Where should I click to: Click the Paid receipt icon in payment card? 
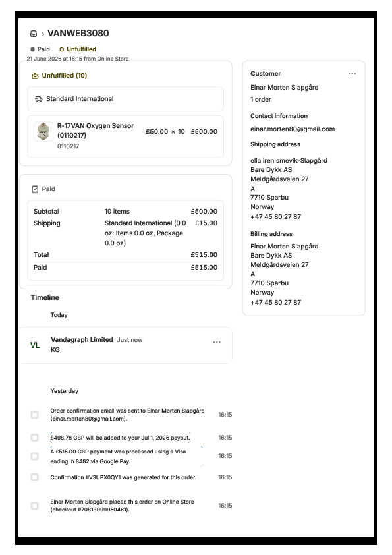pos(35,189)
